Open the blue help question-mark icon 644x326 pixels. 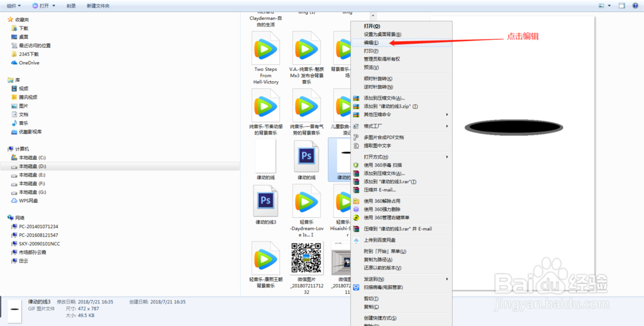click(635, 6)
